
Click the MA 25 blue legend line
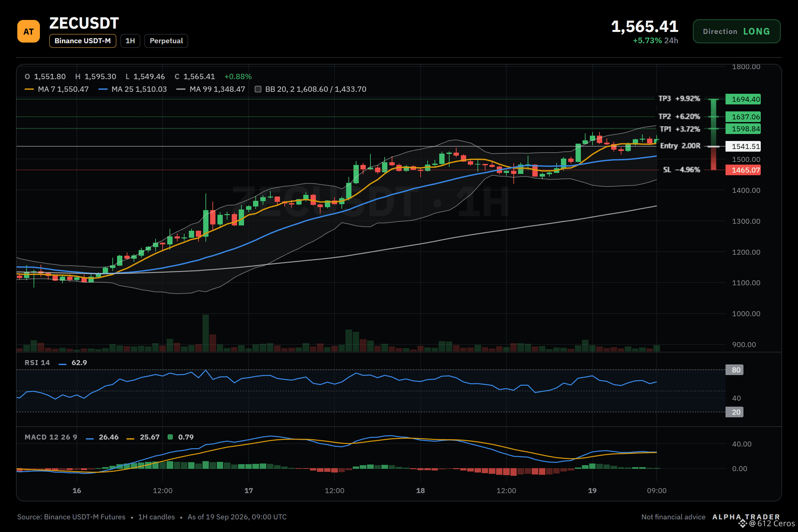click(103, 89)
